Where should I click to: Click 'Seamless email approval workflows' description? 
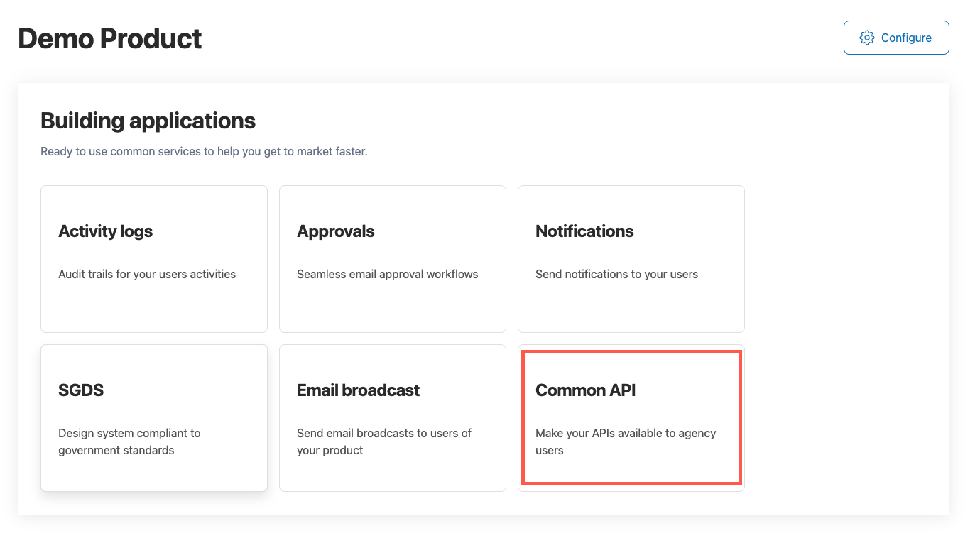point(388,274)
